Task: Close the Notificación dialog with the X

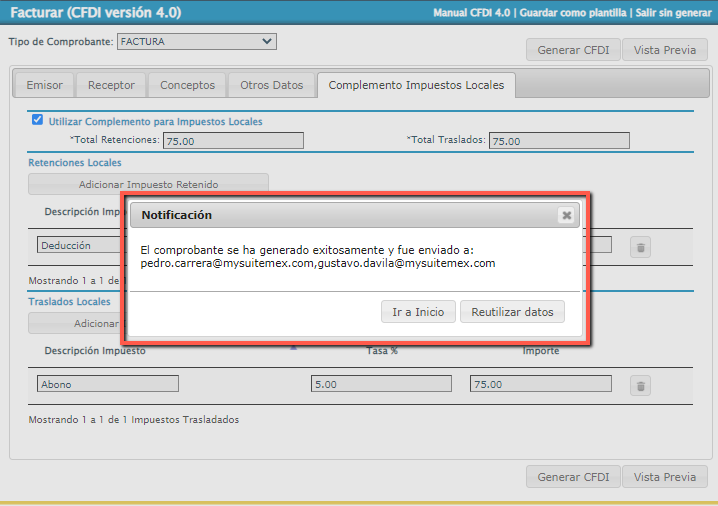Action: tap(566, 215)
